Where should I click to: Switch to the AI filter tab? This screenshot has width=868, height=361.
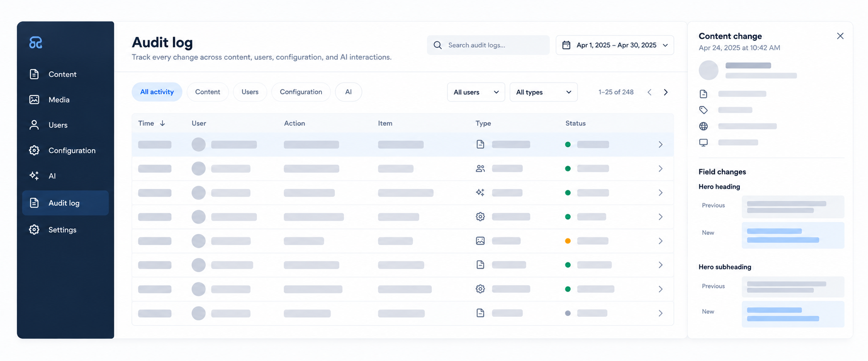(x=348, y=92)
